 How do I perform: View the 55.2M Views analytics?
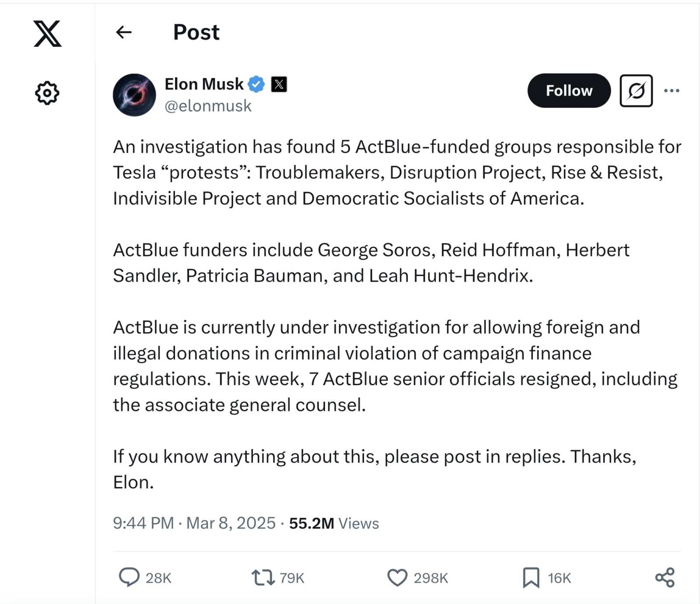click(334, 523)
